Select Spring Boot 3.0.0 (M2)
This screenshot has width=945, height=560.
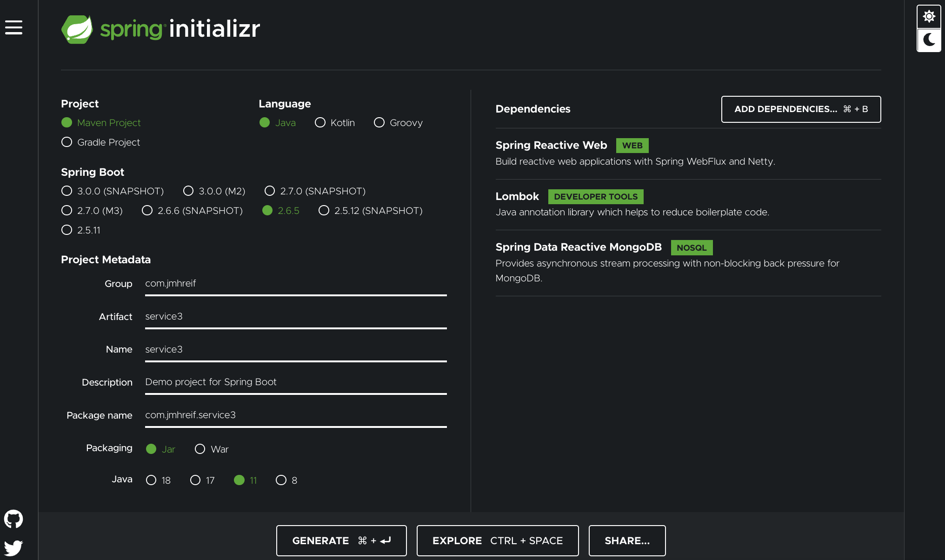click(214, 191)
